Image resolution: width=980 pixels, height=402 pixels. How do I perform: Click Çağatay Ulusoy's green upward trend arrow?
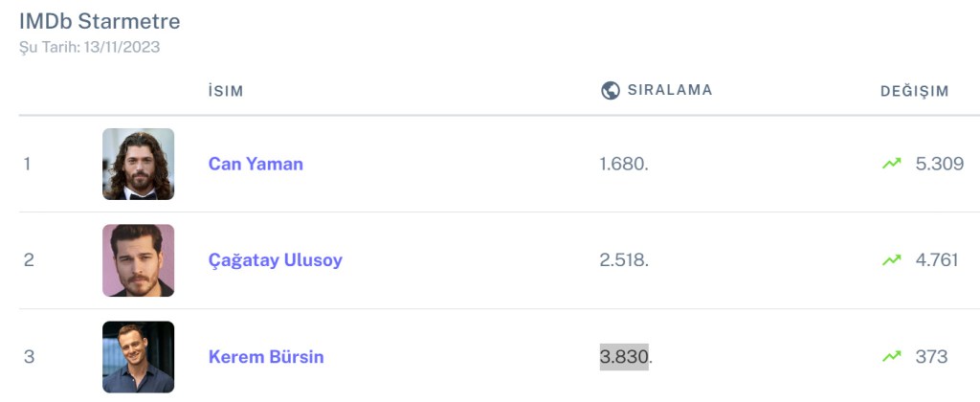click(892, 260)
